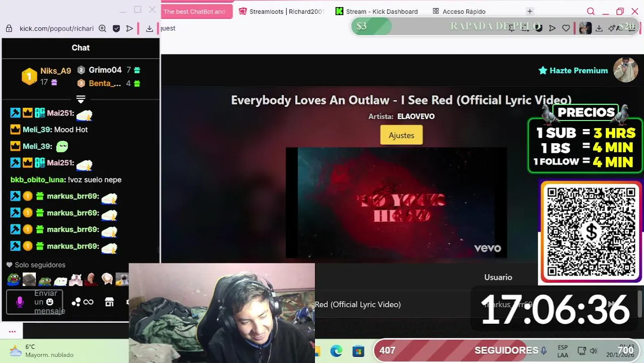
Task: Click the payment QR code
Action: click(591, 232)
